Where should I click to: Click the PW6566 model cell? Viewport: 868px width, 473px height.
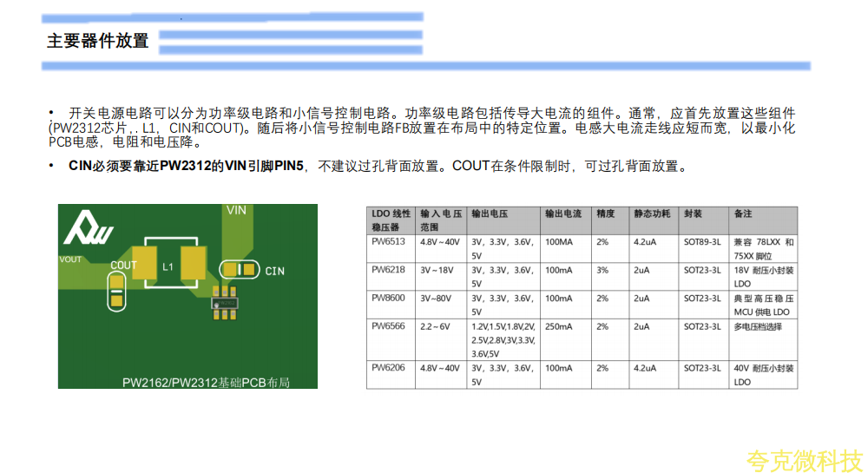coord(387,326)
